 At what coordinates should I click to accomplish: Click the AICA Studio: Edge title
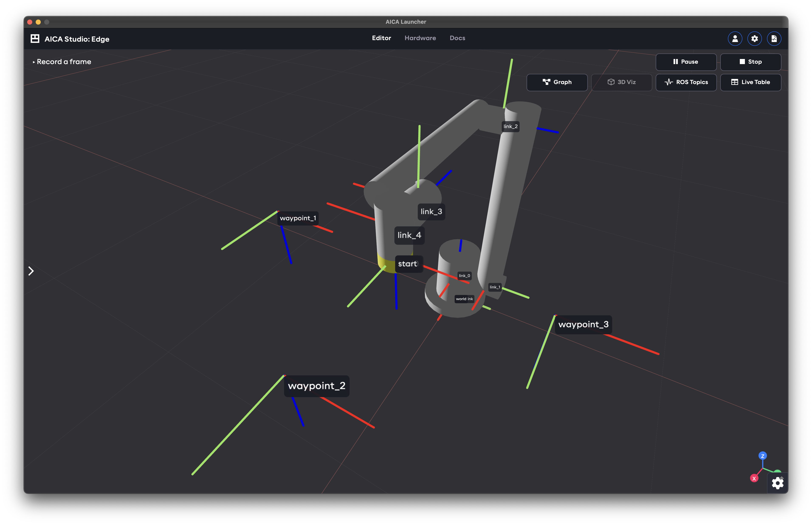[x=77, y=39]
